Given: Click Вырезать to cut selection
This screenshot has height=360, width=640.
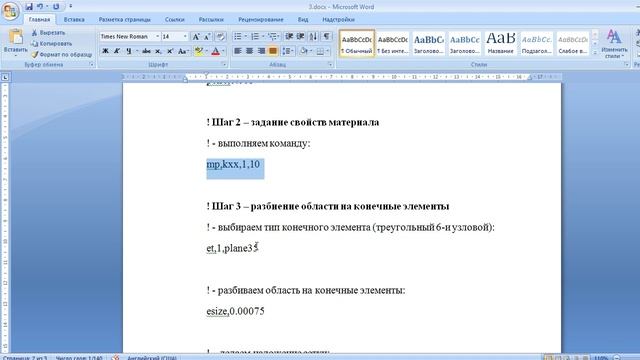Looking at the screenshot, I should [48, 33].
